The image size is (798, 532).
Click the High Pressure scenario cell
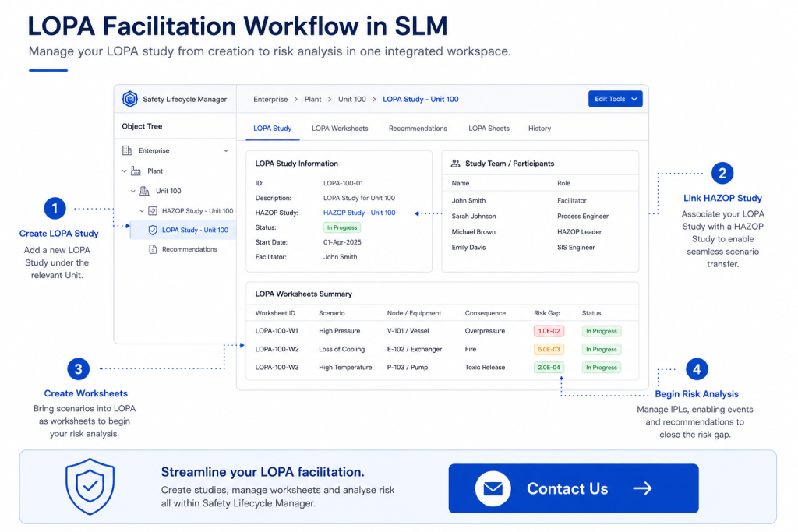click(339, 330)
